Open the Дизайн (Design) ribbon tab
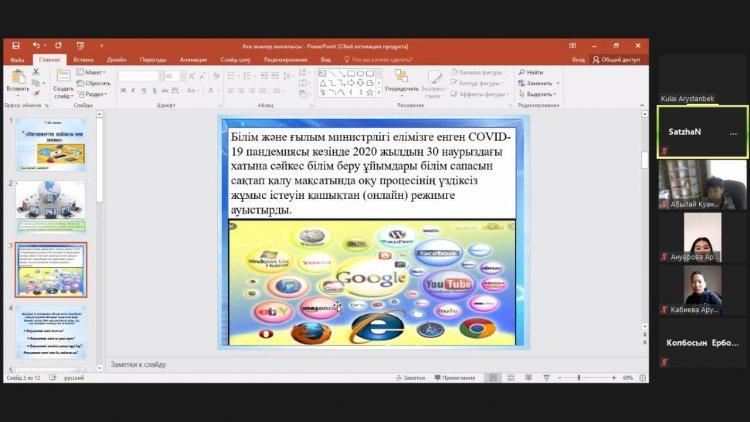Viewport: 750px width, 422px height. point(116,59)
